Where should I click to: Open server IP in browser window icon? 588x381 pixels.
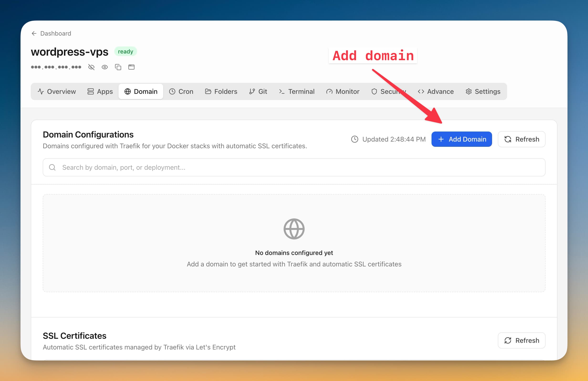coord(131,67)
